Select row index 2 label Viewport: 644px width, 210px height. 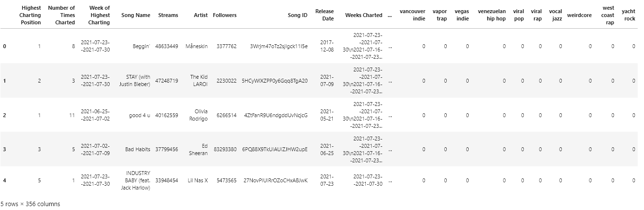pyautogui.click(x=5, y=115)
